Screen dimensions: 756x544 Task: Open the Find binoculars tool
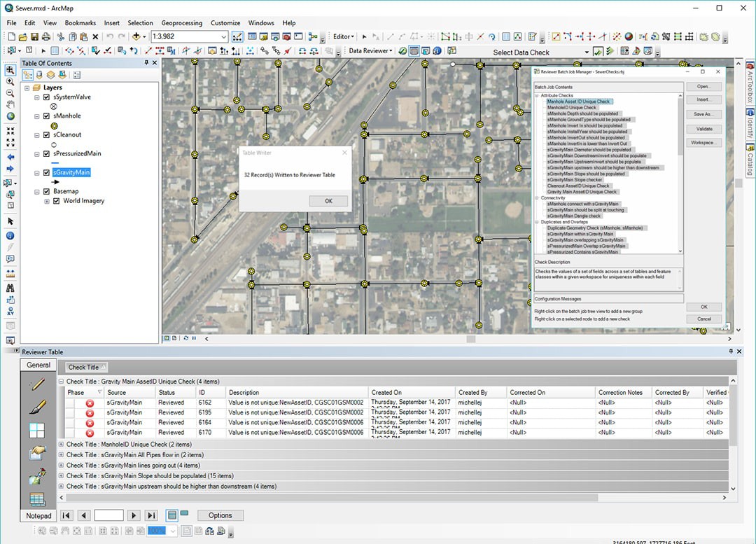pos(10,288)
